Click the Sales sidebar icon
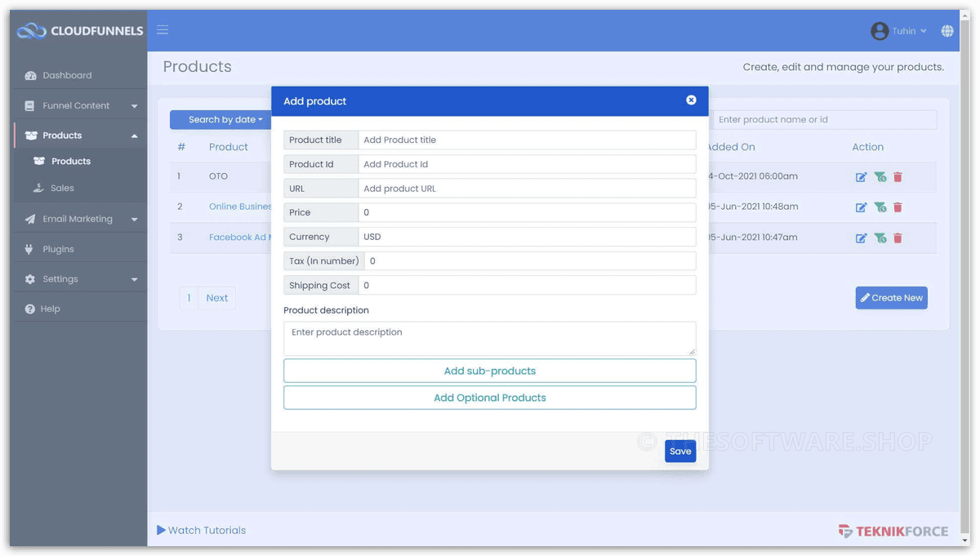Image resolution: width=980 pixels, height=556 pixels. 38,188
